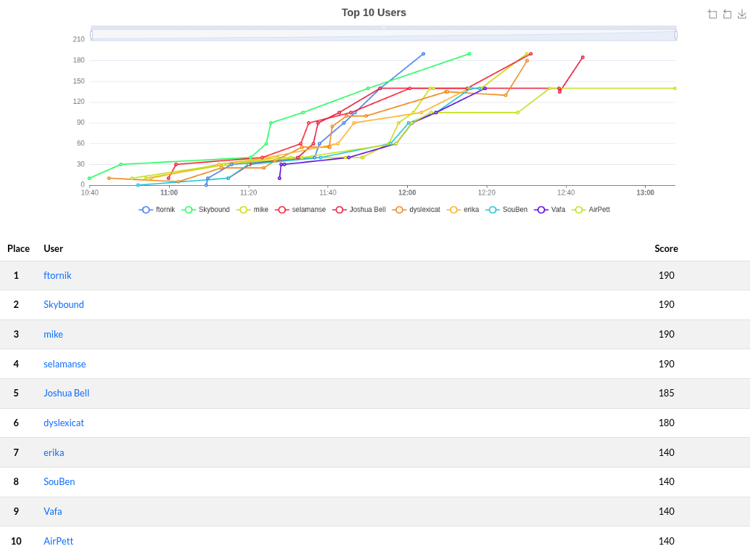This screenshot has height=554, width=756.
Task: Hide the Skybound series in legend
Action: (206, 210)
